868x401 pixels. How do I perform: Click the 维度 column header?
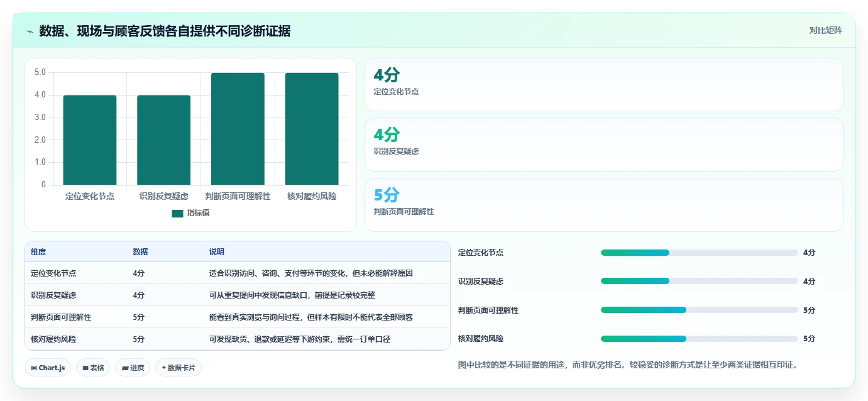click(x=38, y=252)
